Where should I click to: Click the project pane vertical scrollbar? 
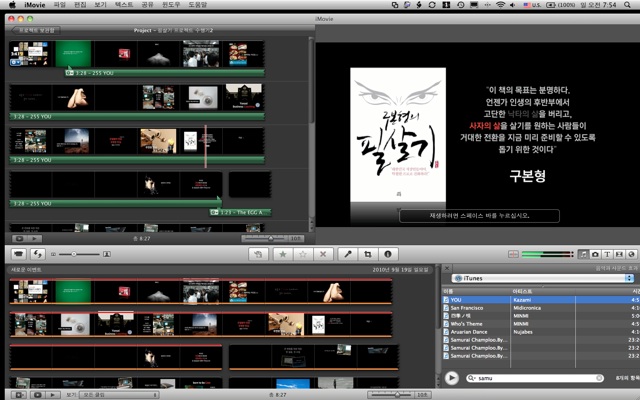click(311, 80)
